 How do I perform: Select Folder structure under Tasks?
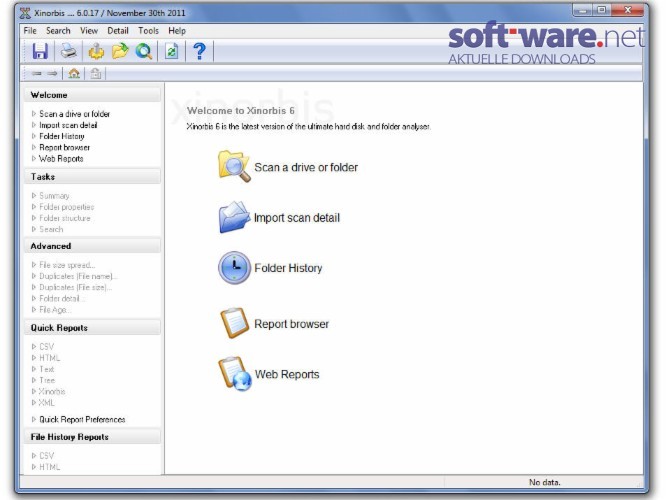click(x=65, y=218)
